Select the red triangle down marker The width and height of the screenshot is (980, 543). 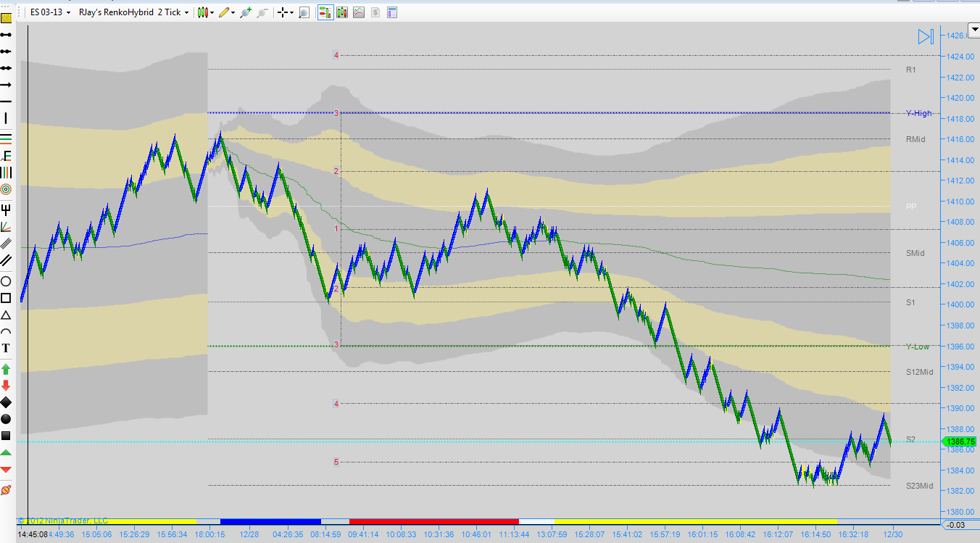pos(6,469)
